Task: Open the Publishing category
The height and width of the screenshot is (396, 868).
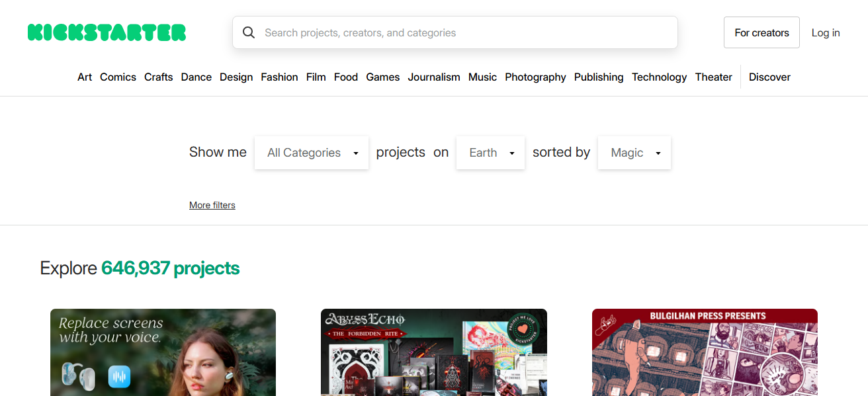Action: click(x=599, y=77)
